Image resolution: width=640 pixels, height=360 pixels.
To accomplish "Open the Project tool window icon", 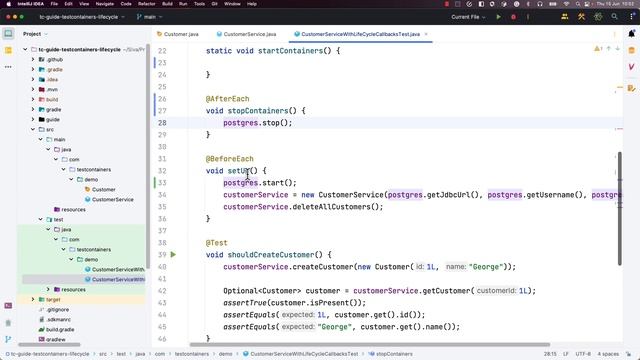I will click(x=8, y=33).
